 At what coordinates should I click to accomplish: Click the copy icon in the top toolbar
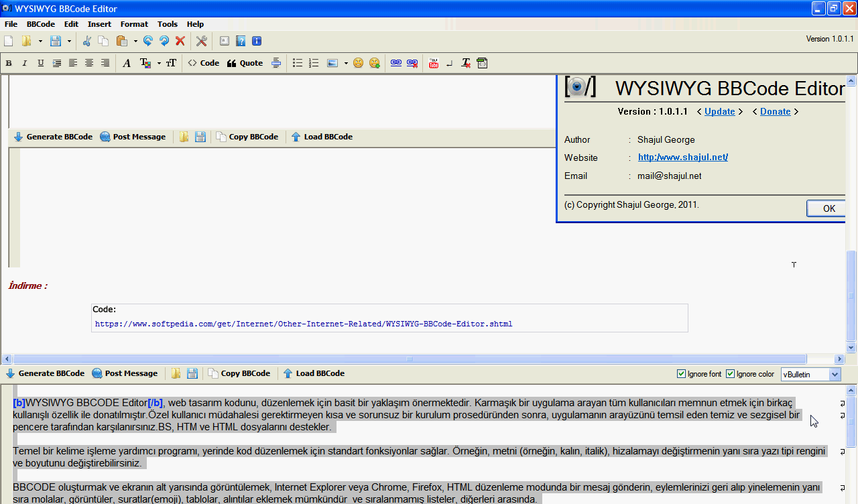click(103, 42)
